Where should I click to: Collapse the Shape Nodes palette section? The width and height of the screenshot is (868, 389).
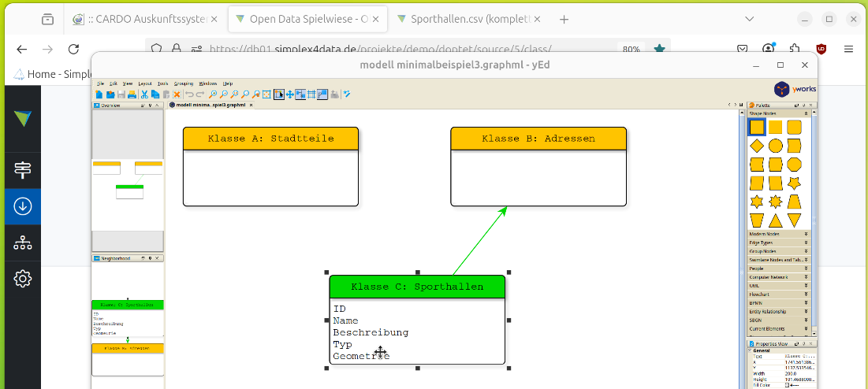point(780,113)
